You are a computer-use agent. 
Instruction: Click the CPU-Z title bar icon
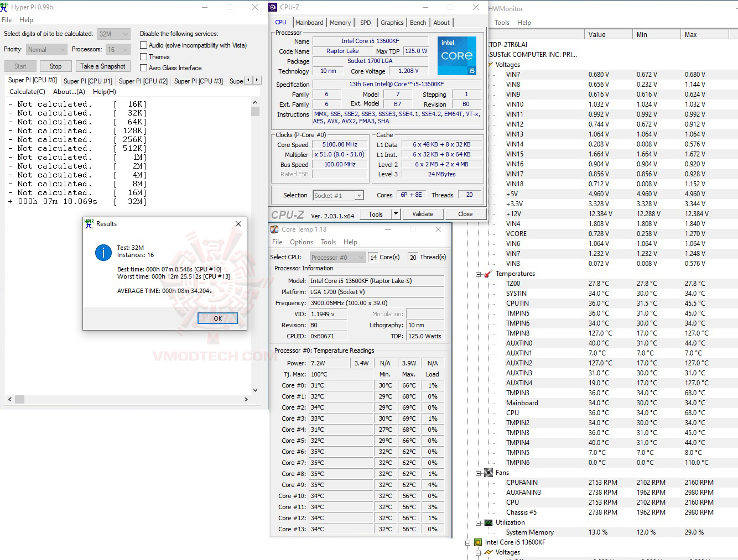[x=272, y=7]
